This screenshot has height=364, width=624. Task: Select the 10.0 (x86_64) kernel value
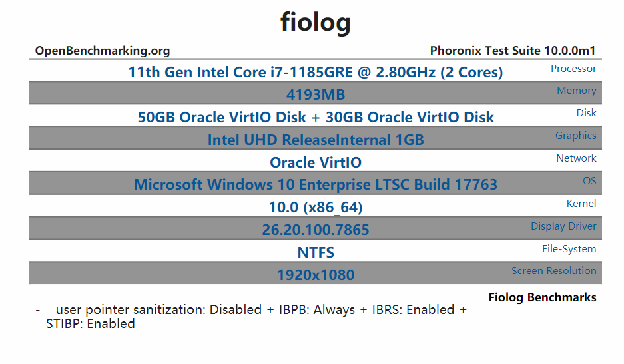(315, 208)
